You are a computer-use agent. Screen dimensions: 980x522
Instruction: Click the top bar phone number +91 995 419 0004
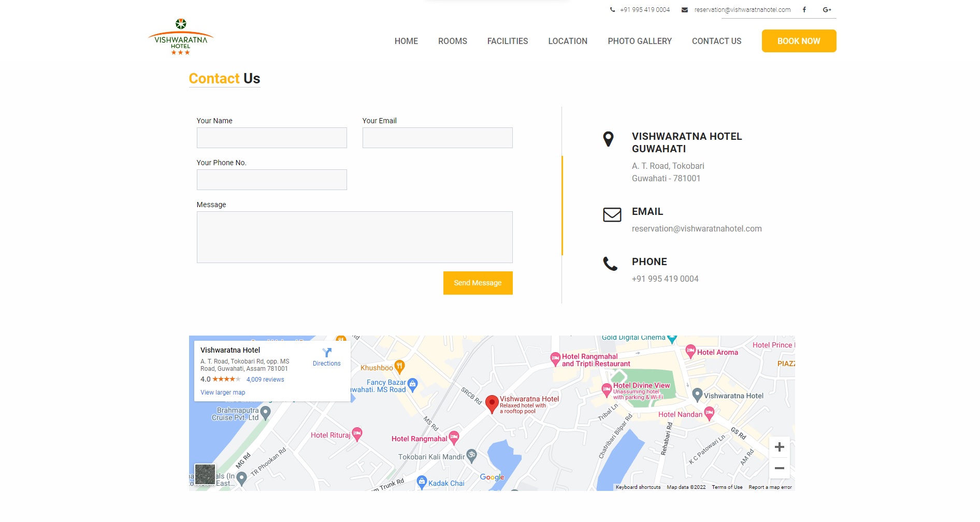pos(645,10)
